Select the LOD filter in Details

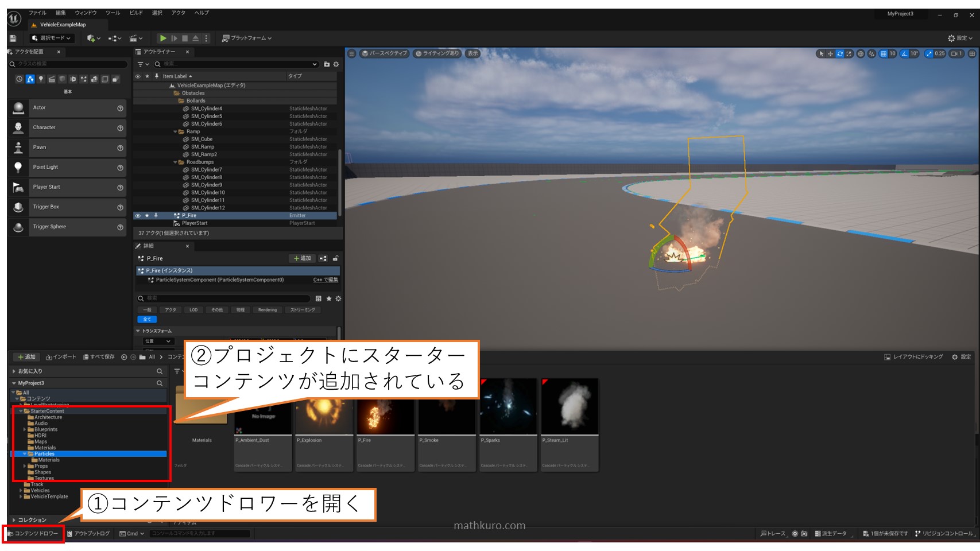click(193, 310)
